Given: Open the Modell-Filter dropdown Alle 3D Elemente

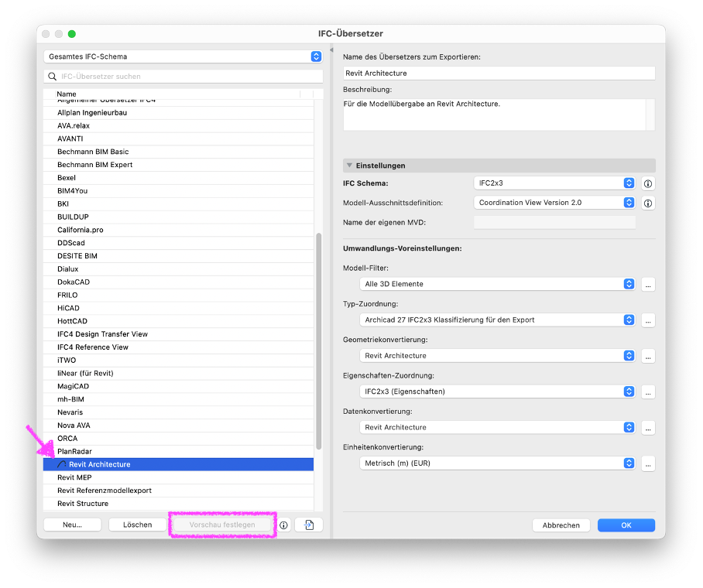Looking at the screenshot, I should [x=497, y=284].
